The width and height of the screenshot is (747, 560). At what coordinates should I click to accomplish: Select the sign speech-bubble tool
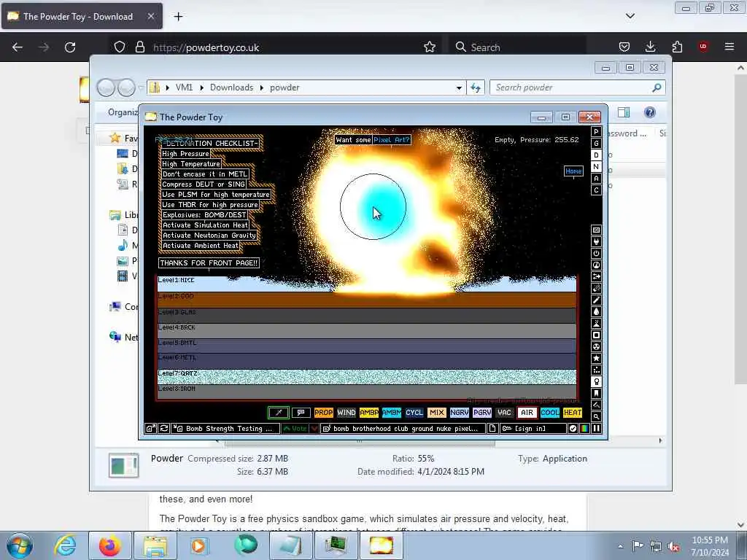[x=301, y=413]
